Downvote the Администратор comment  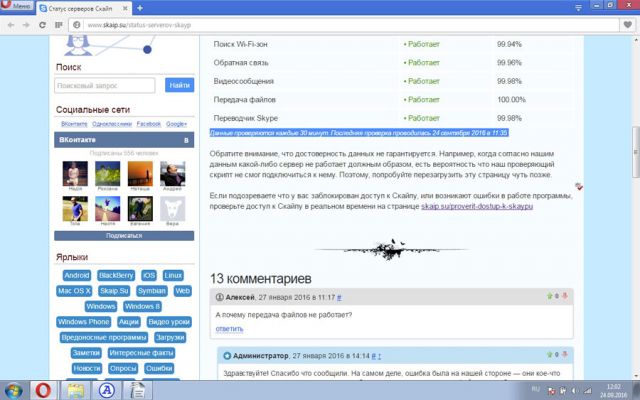(x=565, y=354)
